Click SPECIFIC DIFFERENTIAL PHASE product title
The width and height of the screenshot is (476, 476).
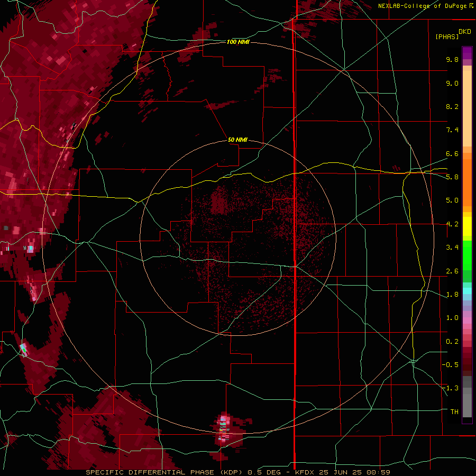[151, 472]
